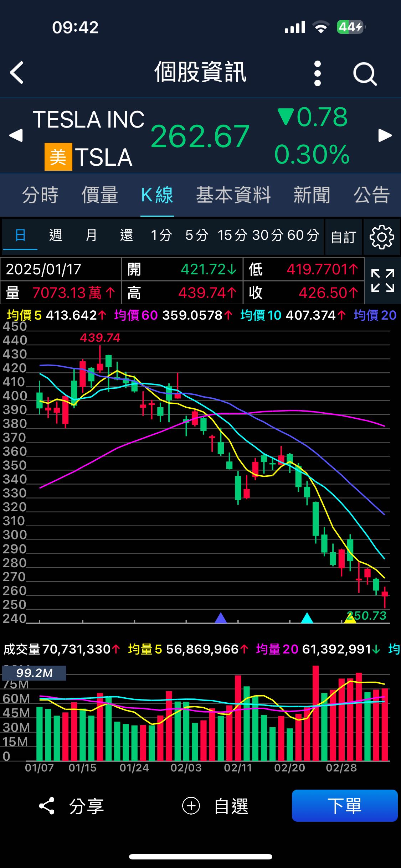Open the three-dot more options menu
Screen dimensions: 401x868
point(317,73)
